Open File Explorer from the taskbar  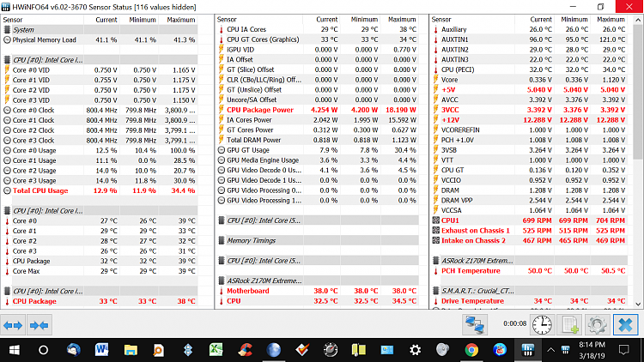131,350
